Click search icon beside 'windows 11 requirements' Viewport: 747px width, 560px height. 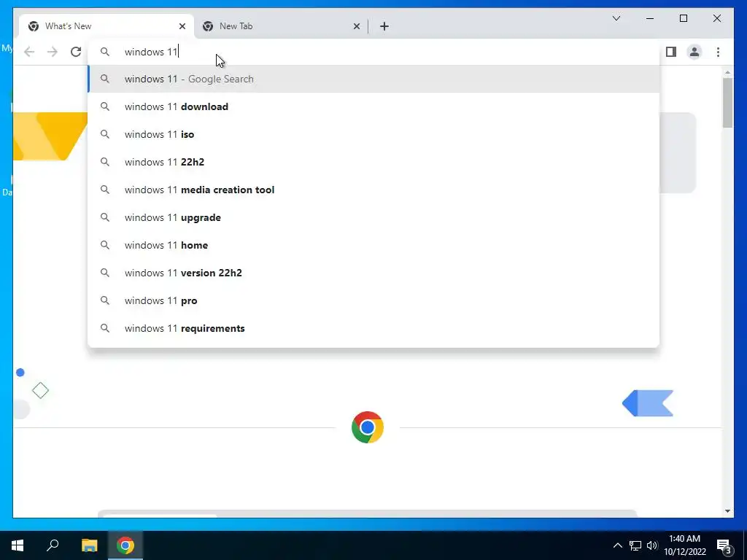(x=105, y=328)
